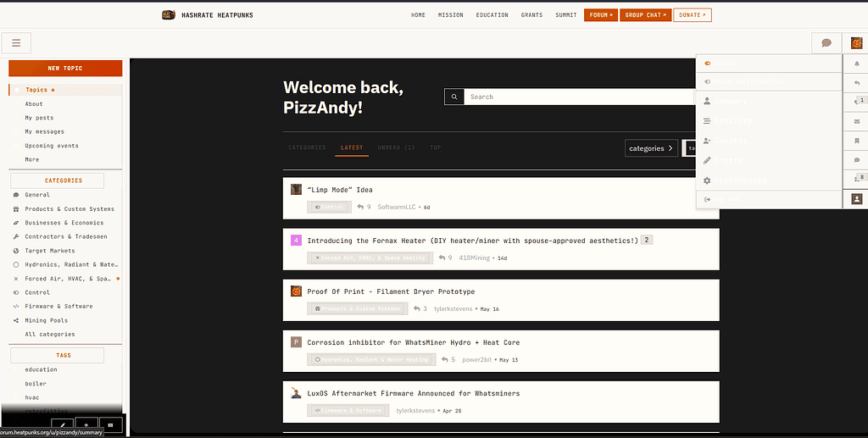Open the bookmarks tab icon
Viewport: 868px width, 438px height.
tap(857, 141)
